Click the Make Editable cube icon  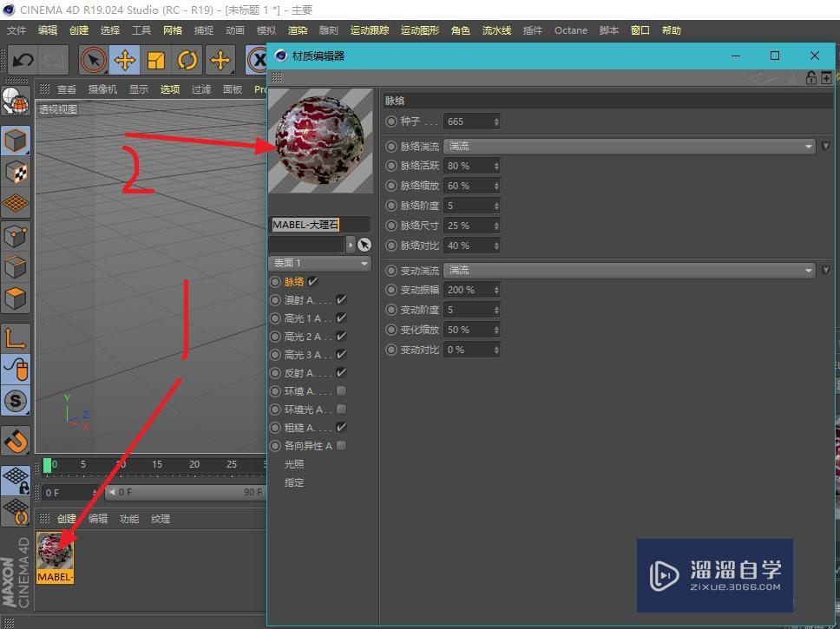[x=16, y=141]
